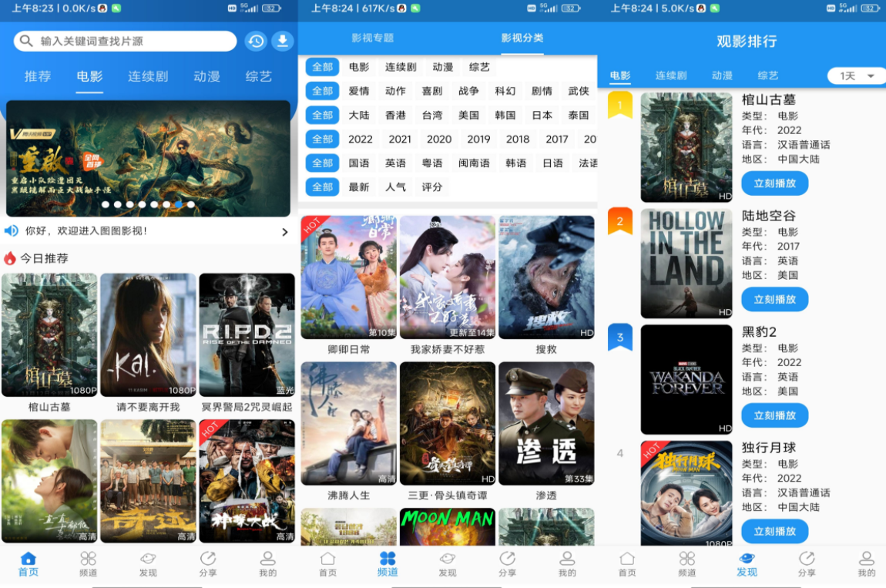This screenshot has width=886, height=588.
Task: Focus the 输入关键词查找片源 search field
Action: (125, 42)
